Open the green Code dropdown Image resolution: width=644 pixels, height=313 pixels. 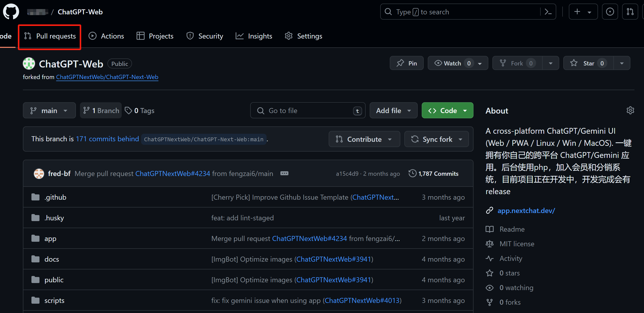click(447, 110)
